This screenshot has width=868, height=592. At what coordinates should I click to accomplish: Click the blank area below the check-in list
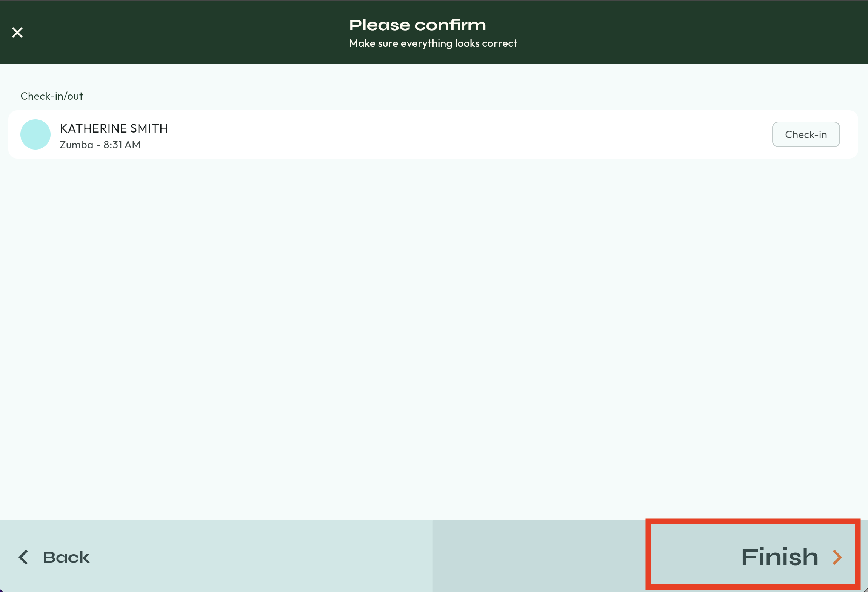(x=434, y=321)
